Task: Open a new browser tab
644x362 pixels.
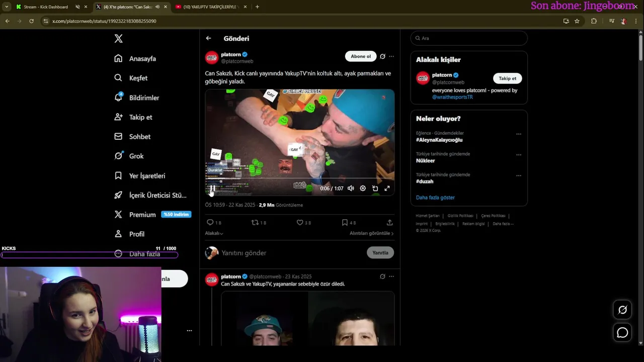Action: [x=257, y=7]
